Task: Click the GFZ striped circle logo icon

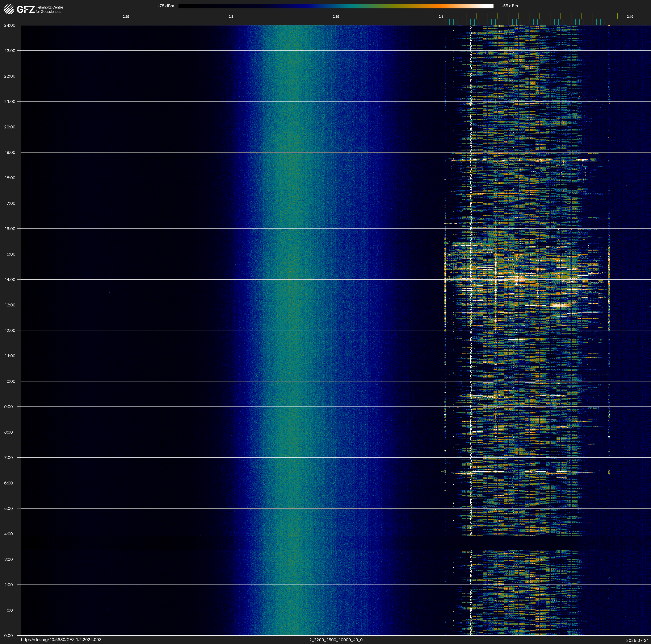Action: 9,9
